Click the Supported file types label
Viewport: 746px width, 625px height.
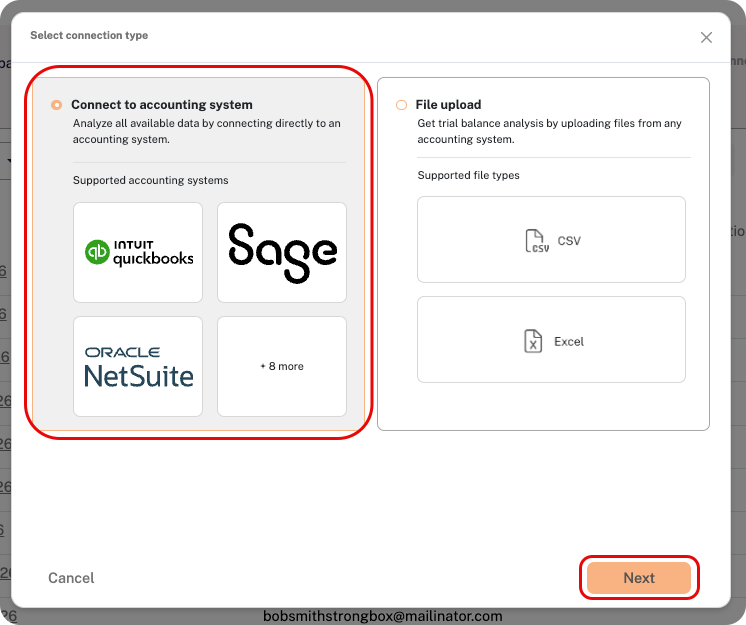coord(469,175)
